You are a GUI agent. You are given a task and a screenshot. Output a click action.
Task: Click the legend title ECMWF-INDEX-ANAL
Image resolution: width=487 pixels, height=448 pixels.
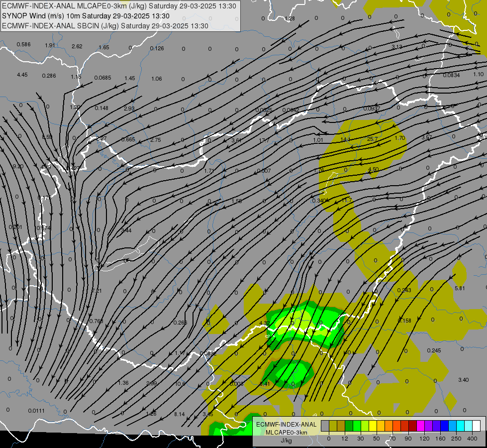[x=287, y=425]
